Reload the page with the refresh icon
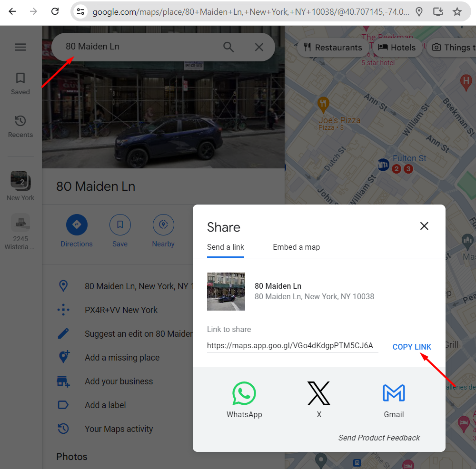Image resolution: width=476 pixels, height=469 pixels. click(55, 11)
